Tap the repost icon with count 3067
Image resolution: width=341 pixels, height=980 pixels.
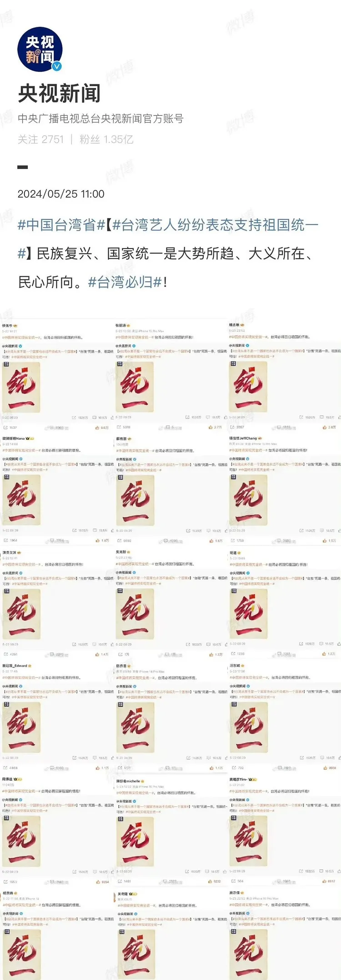click(232, 428)
